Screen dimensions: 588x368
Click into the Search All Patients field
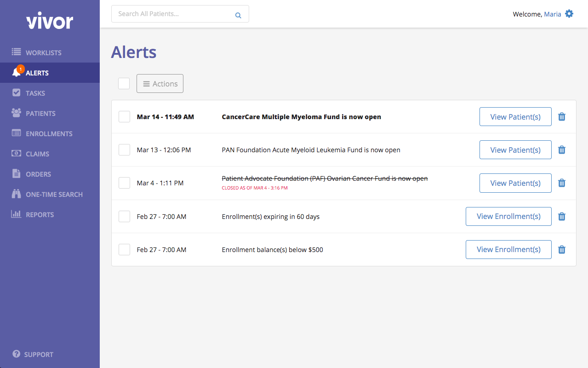click(180, 14)
